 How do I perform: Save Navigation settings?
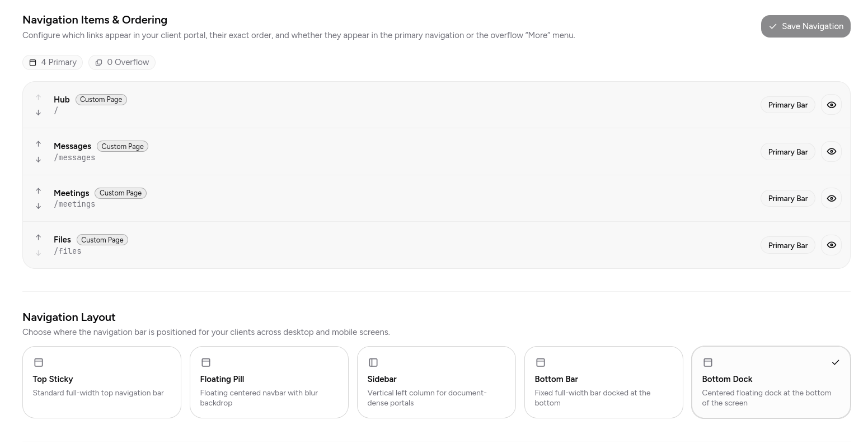(x=805, y=26)
